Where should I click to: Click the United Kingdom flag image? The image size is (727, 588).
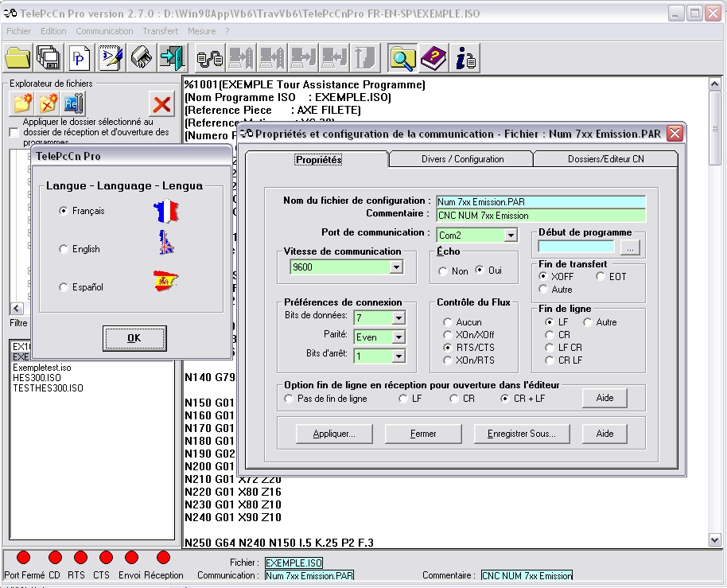pos(166,243)
